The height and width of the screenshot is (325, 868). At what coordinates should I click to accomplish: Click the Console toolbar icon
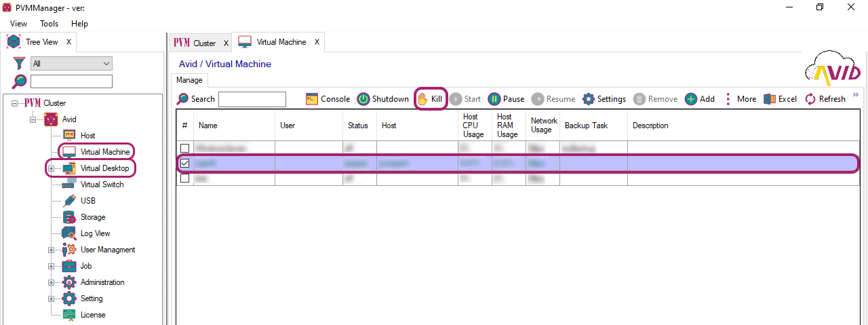[x=312, y=99]
